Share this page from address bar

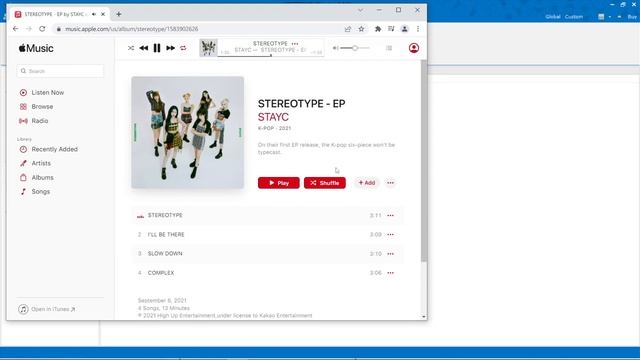348,29
